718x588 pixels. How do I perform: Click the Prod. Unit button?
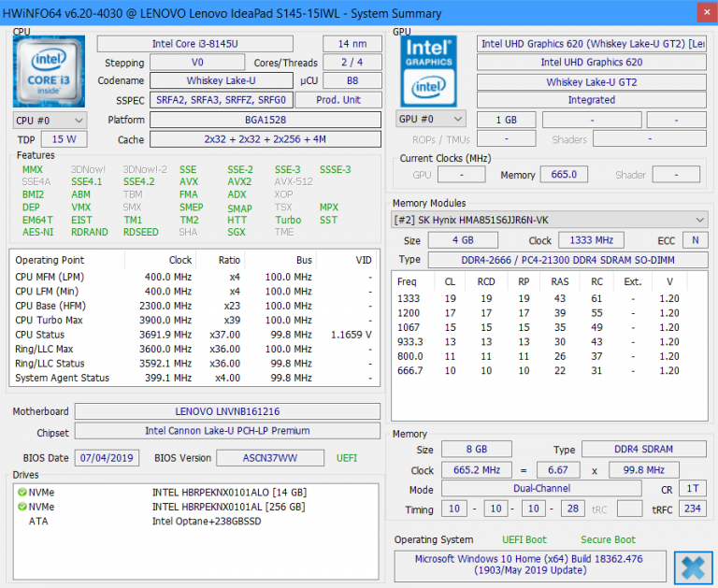click(x=338, y=100)
